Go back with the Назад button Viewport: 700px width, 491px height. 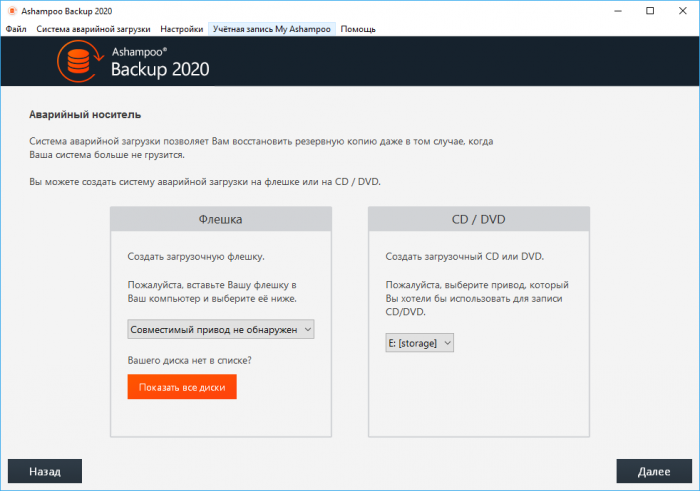(x=45, y=470)
